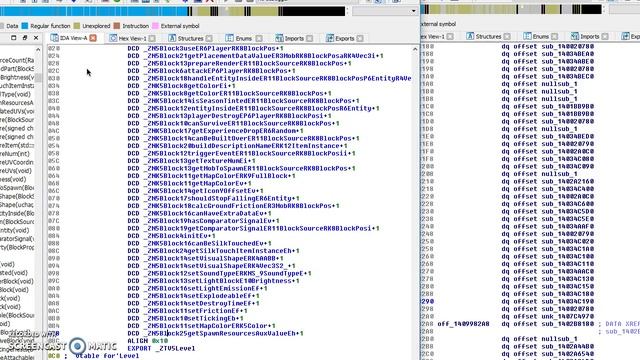The width and height of the screenshot is (640, 360).
Task: Click the sub_1402A44B0 offset in right window
Action: click(x=568, y=347)
